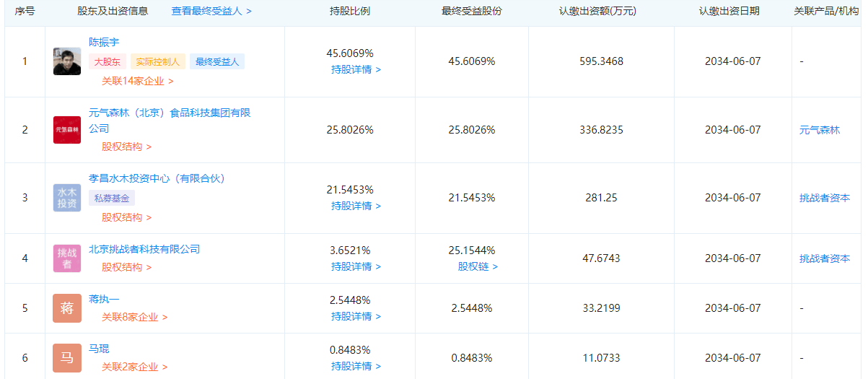Open 持股详情 under 0.8483%
868x379 pixels.
coord(356,367)
